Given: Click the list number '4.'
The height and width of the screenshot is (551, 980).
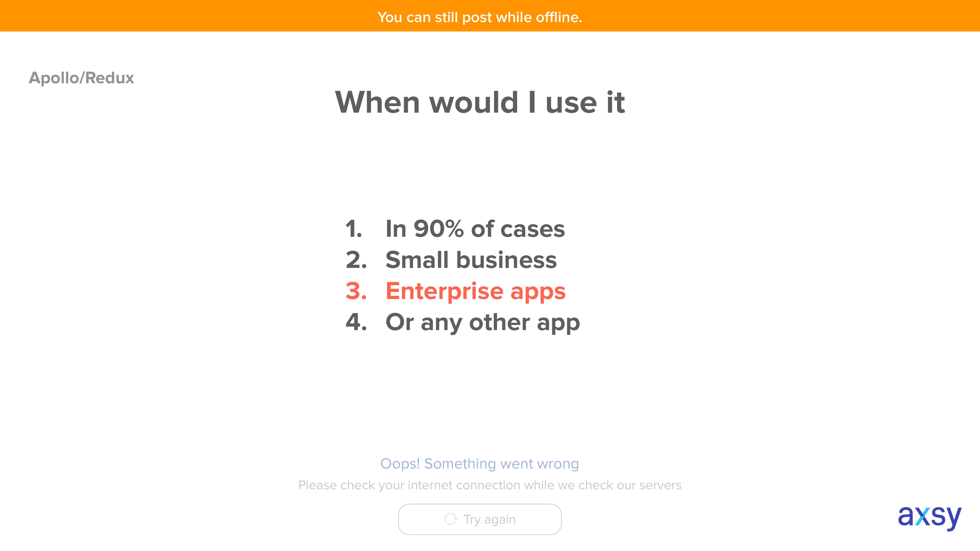Looking at the screenshot, I should [x=356, y=323].
